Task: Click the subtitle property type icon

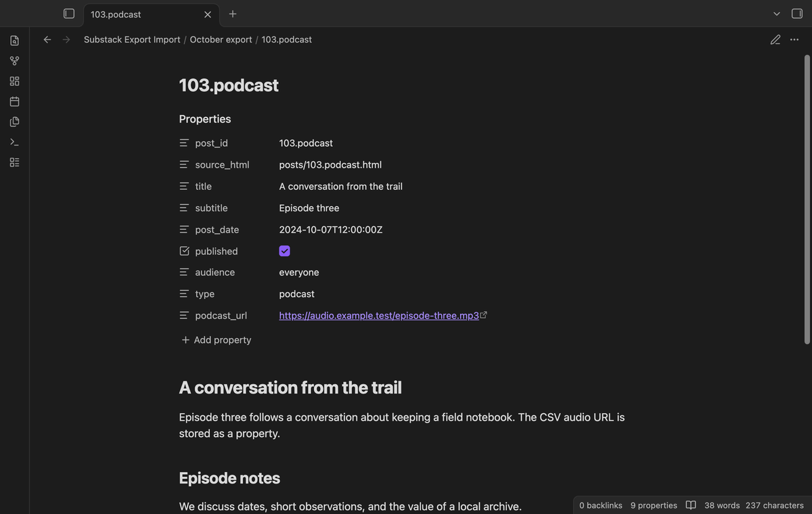Action: pyautogui.click(x=184, y=208)
